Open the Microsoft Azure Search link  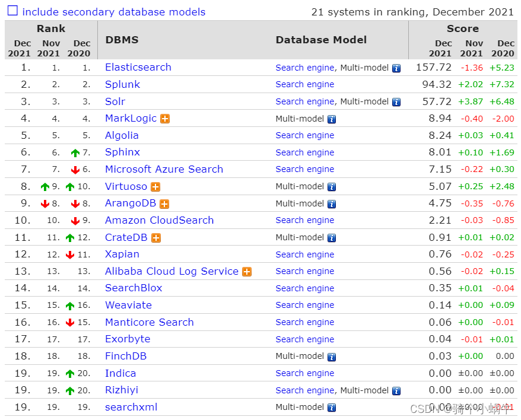click(164, 169)
